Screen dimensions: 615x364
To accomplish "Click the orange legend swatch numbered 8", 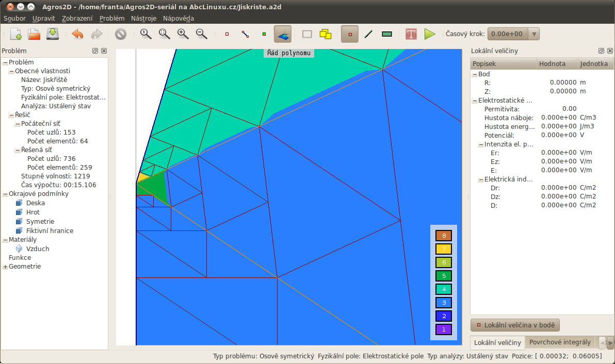I will coord(444,236).
